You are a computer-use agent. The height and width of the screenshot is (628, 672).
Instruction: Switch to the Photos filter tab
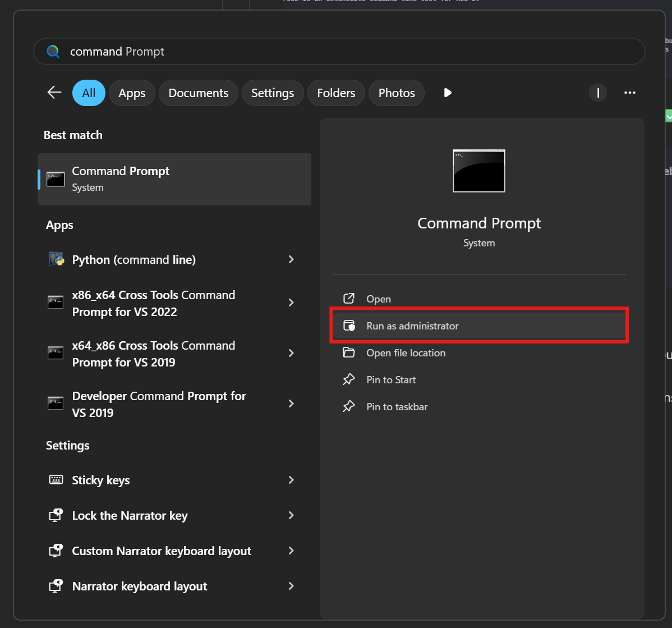(x=397, y=93)
